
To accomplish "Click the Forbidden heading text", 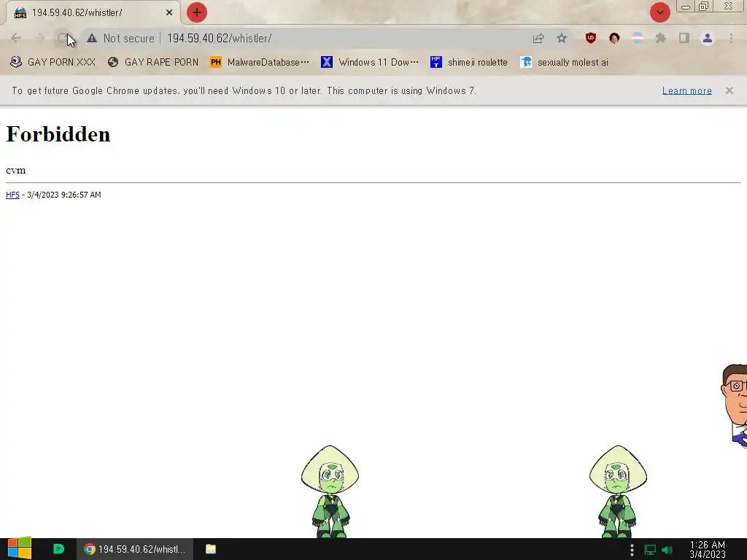I will (58, 134).
